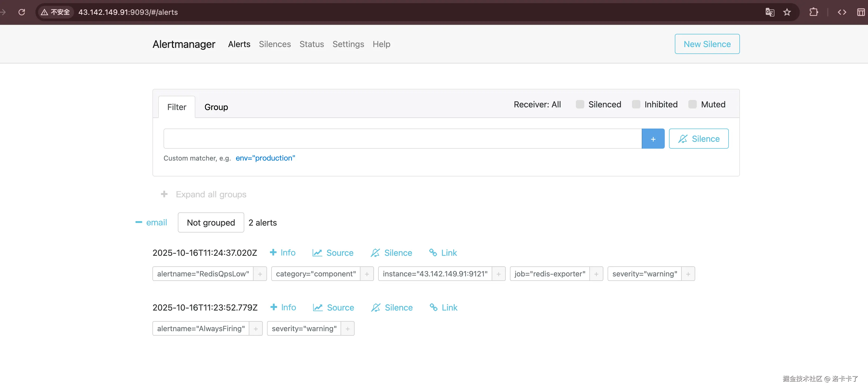Click the Silence bell icon for AlwaysFiring alert

[x=375, y=307]
